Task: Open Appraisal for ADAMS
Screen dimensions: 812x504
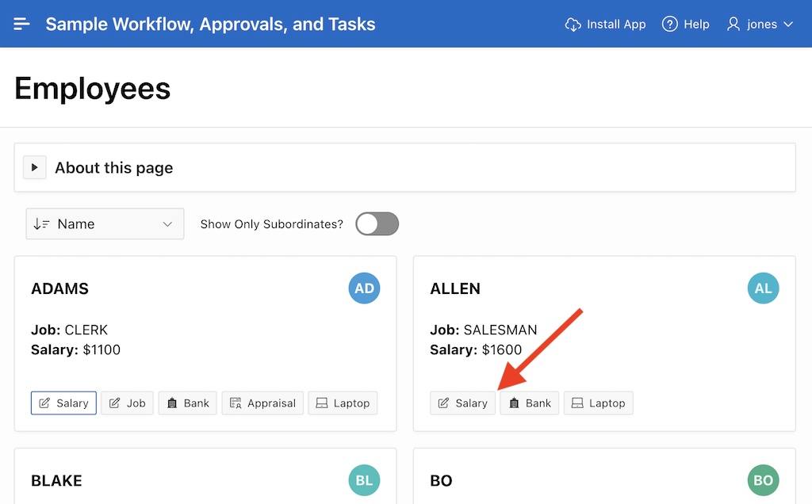Action: tap(262, 403)
